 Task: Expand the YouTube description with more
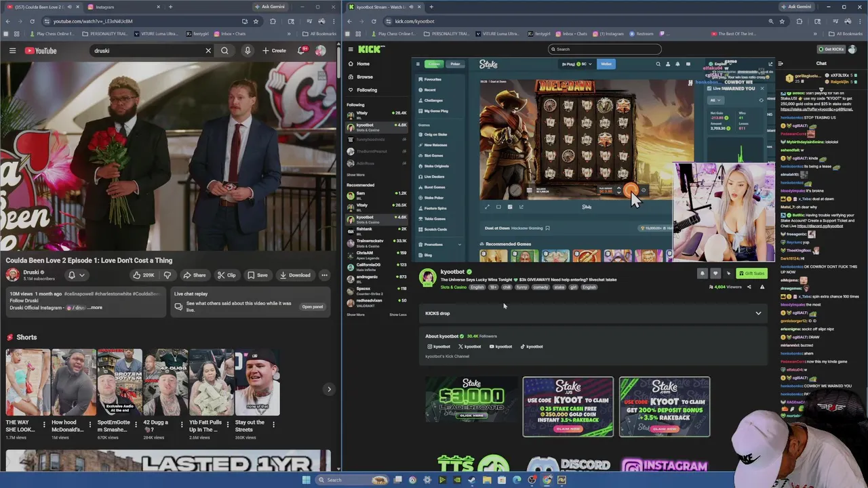(96, 308)
